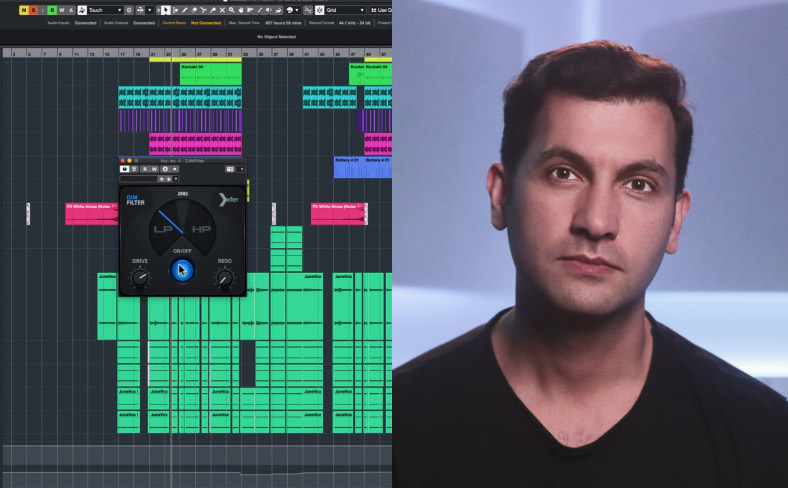Screen dimensions: 788x488
Task: Toggle the W write automation toolbar button
Action: (62, 10)
